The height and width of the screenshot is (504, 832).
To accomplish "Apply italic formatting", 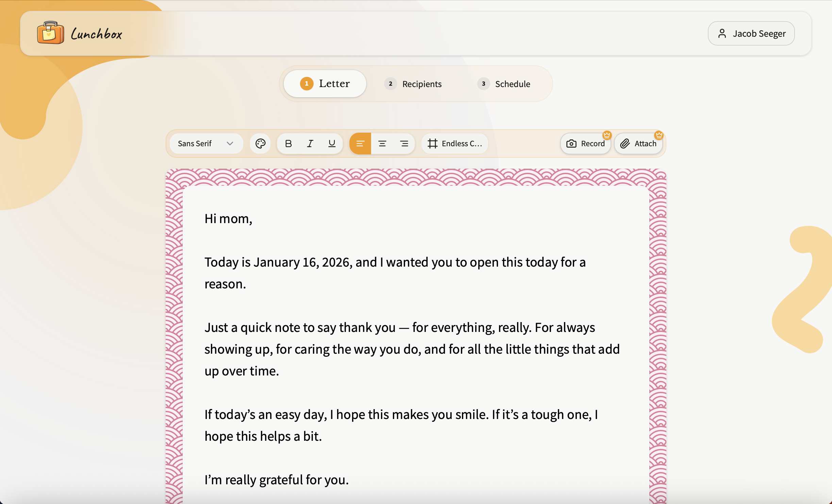I will pyautogui.click(x=310, y=144).
